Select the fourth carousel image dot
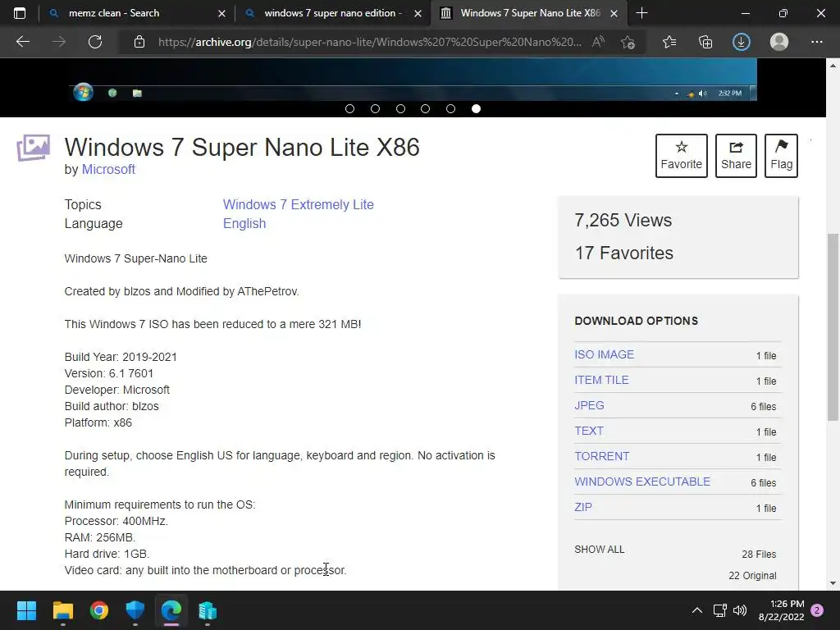840x630 pixels. 426,109
